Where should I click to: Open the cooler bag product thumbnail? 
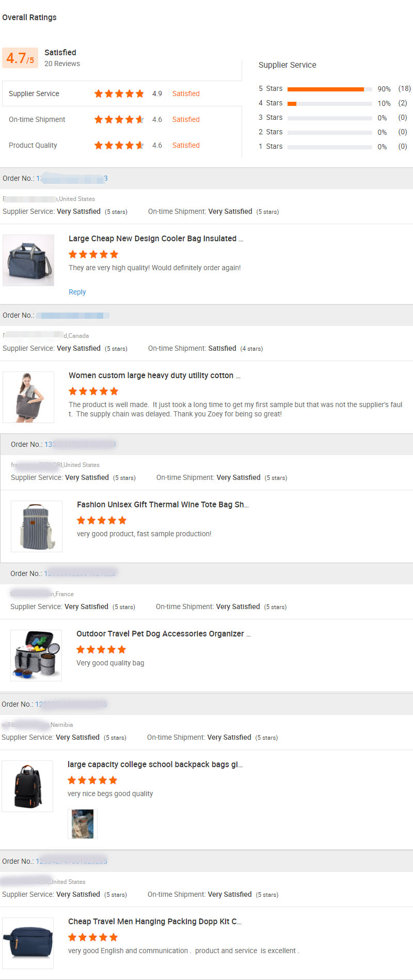(28, 260)
